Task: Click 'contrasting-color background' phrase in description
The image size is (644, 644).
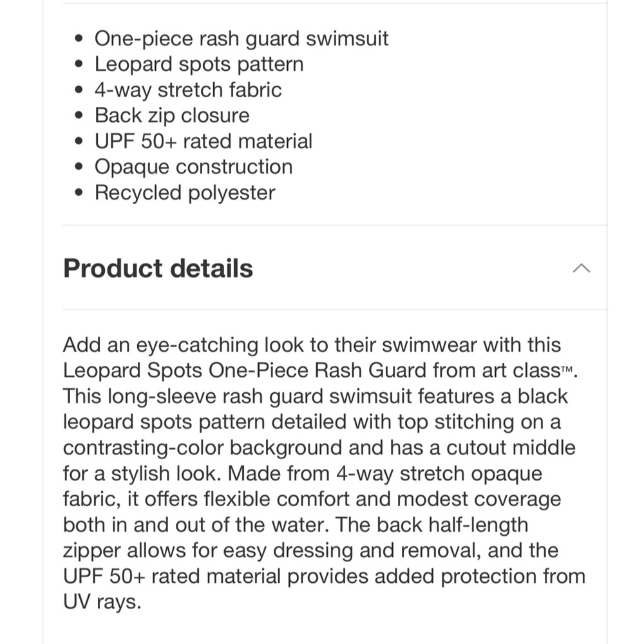Action: coord(202,448)
